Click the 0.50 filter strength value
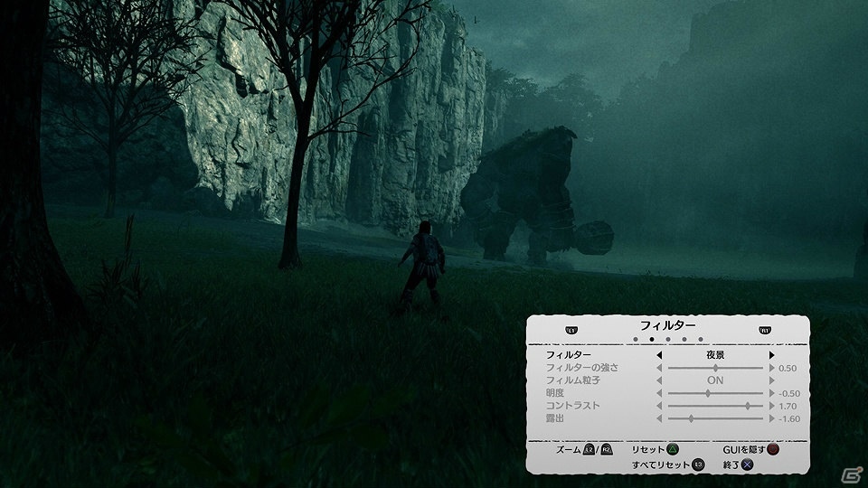This screenshot has height=488, width=868. pyautogui.click(x=788, y=369)
